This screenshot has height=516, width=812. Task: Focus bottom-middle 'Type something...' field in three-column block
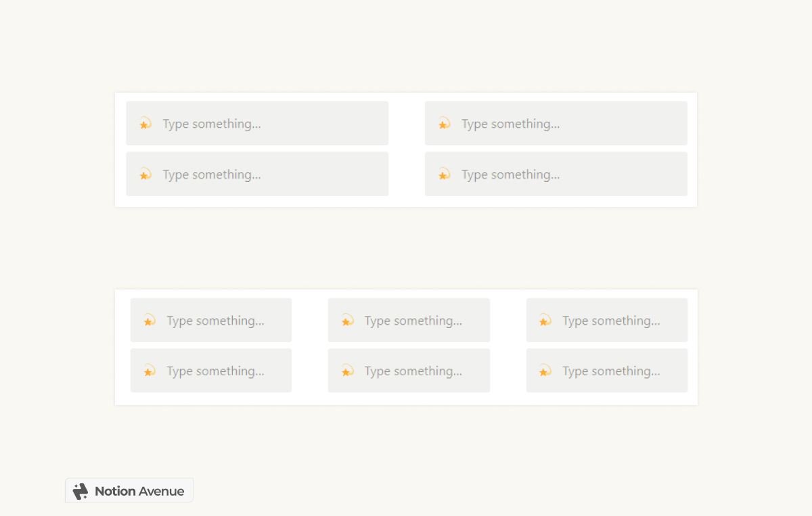[x=413, y=371]
